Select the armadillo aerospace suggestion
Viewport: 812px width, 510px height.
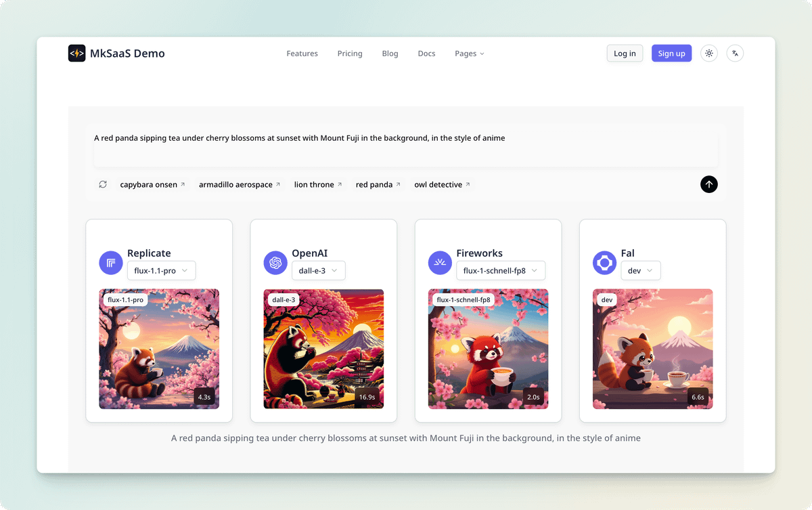[240, 184]
